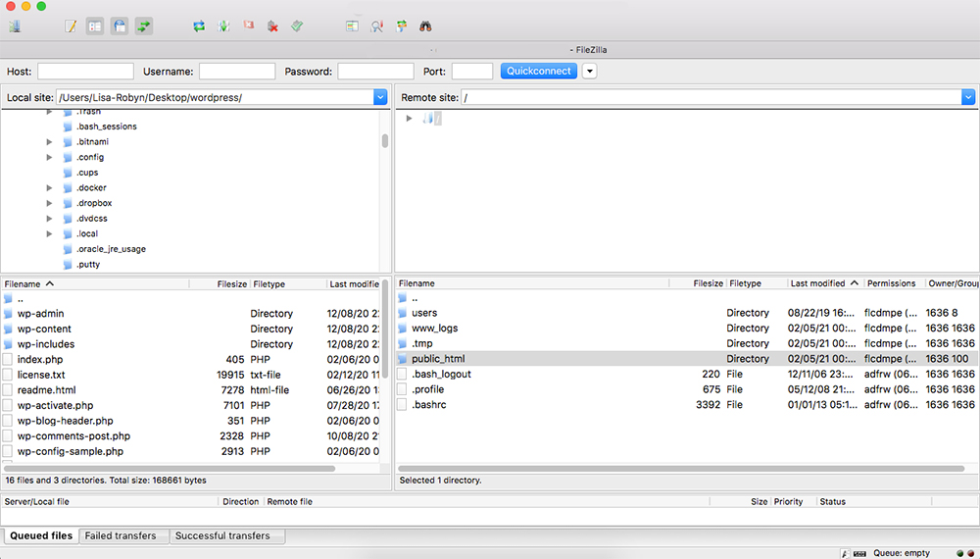Open the Local site path dropdown
The height and width of the screenshot is (559, 980).
tap(380, 97)
